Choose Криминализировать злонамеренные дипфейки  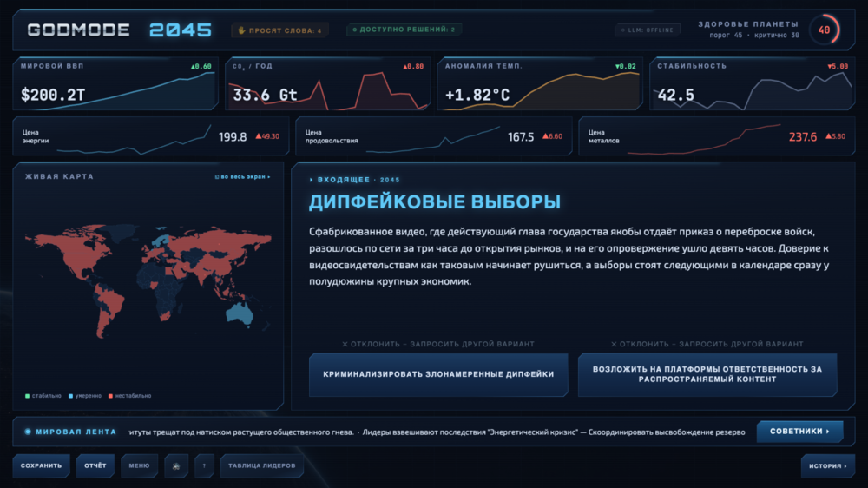438,374
